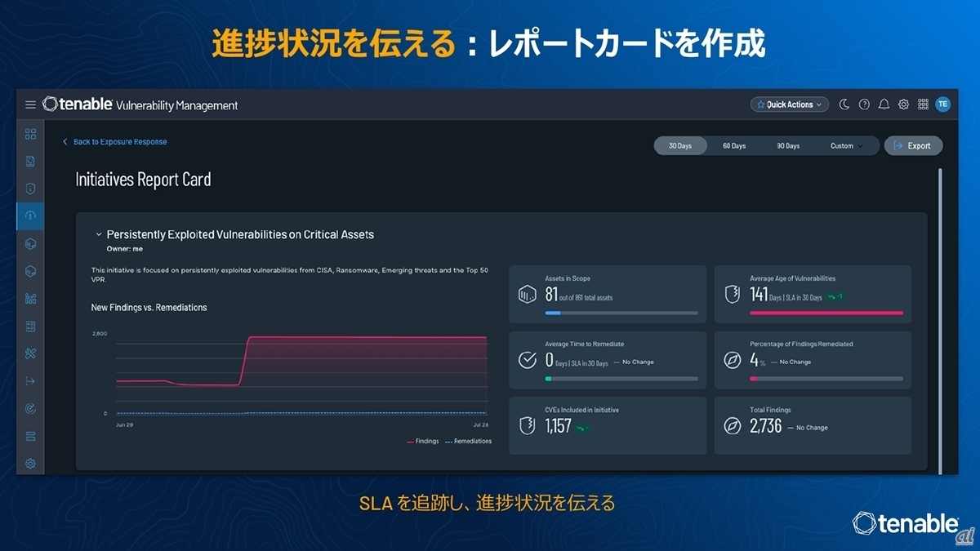Open the wrench tools sidebar icon
The height and width of the screenshot is (551, 980).
coord(30,353)
